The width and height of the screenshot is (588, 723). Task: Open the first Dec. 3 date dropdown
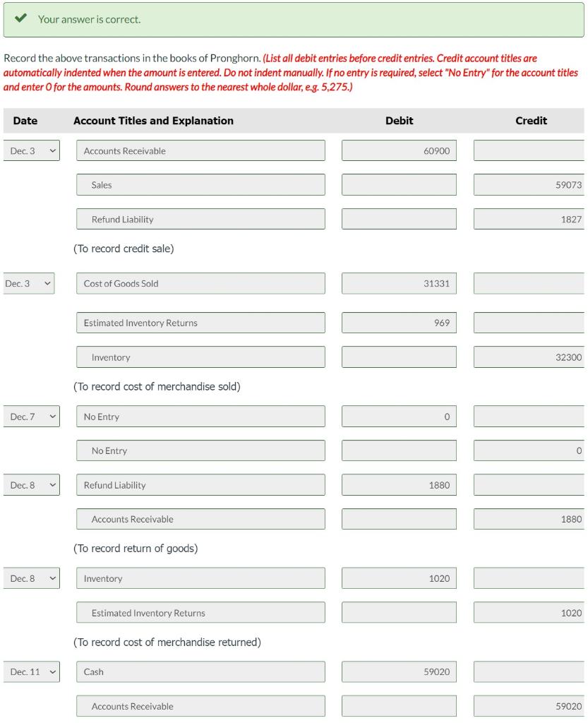(x=32, y=150)
